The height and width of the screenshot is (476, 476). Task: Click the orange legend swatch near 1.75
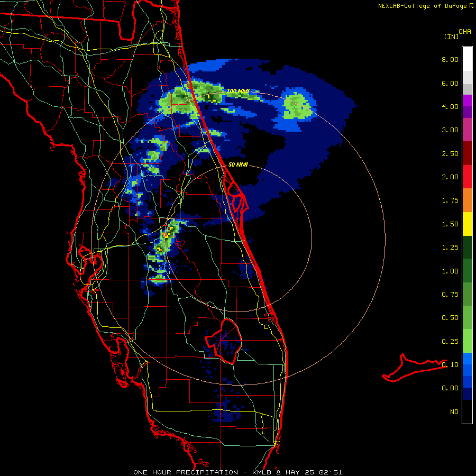tap(467, 200)
